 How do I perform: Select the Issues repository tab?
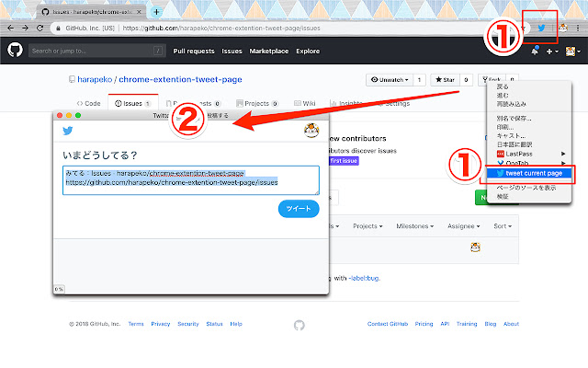(132, 103)
